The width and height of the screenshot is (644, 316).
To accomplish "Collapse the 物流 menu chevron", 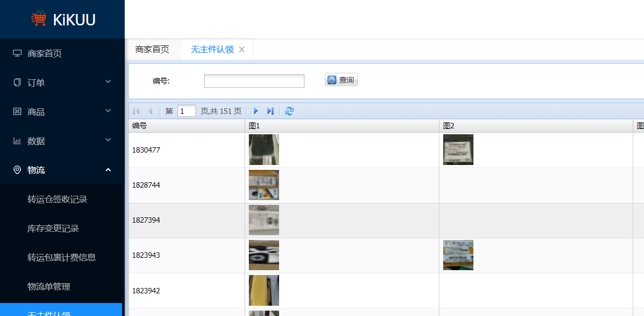I will [109, 169].
